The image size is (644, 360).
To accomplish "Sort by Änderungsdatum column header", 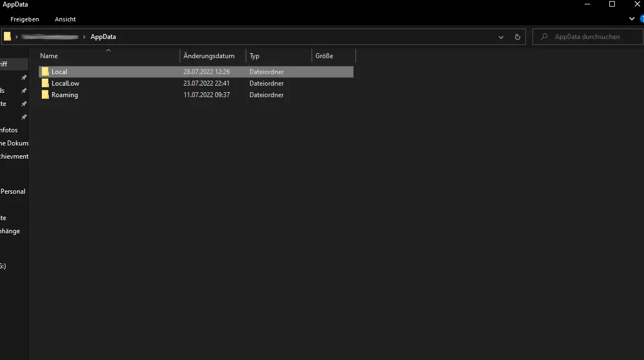I will (x=209, y=56).
